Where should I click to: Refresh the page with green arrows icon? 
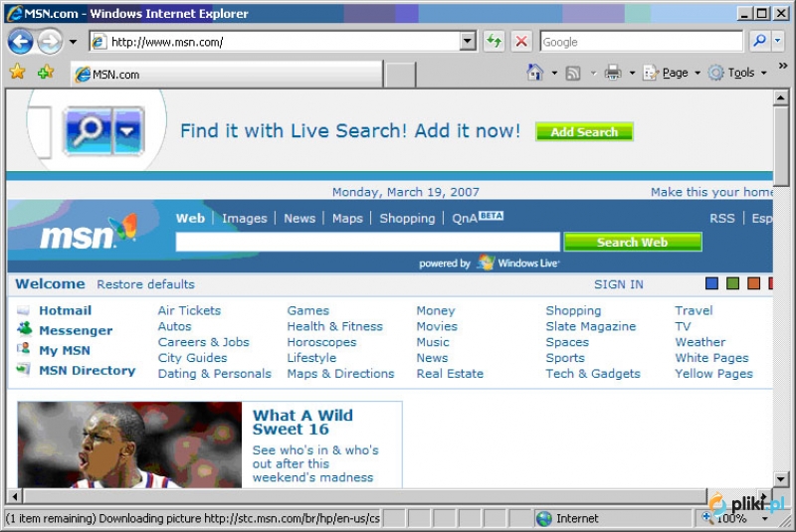[x=494, y=42]
